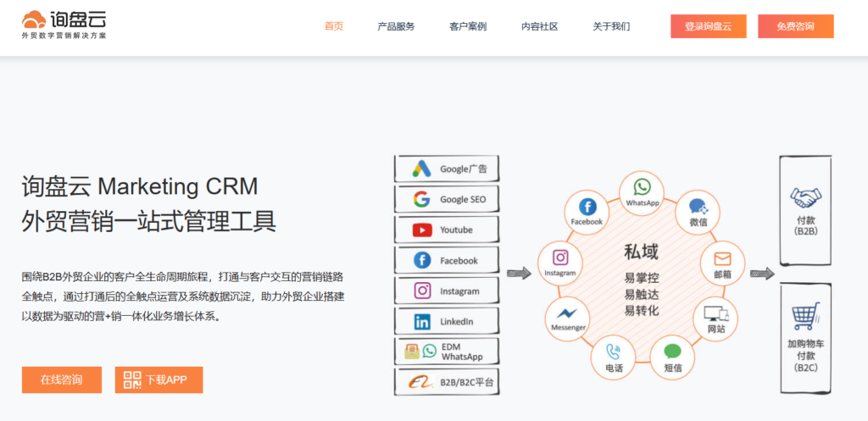Click the shopping cart 加购物车 icon
Image resolution: width=868 pixels, height=421 pixels.
(805, 318)
